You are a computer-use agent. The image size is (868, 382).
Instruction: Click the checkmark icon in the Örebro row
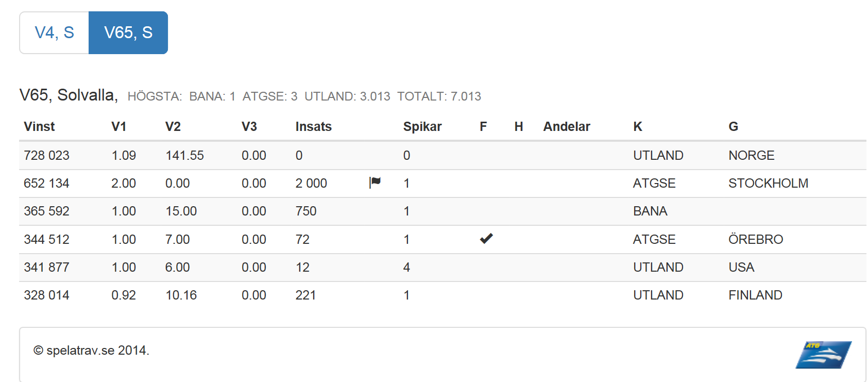(x=486, y=238)
